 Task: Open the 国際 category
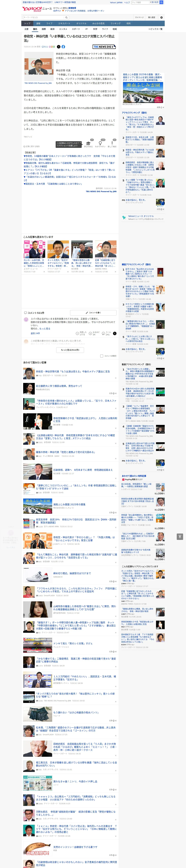click(x=44, y=29)
